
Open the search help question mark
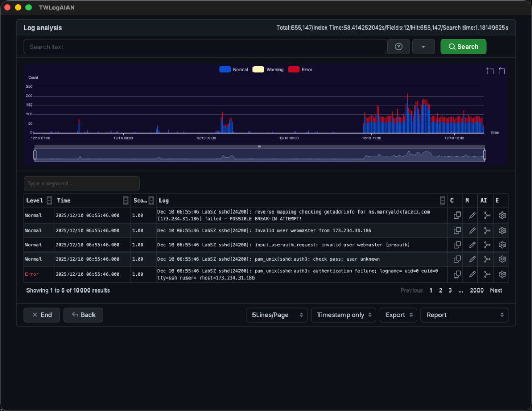(x=398, y=47)
